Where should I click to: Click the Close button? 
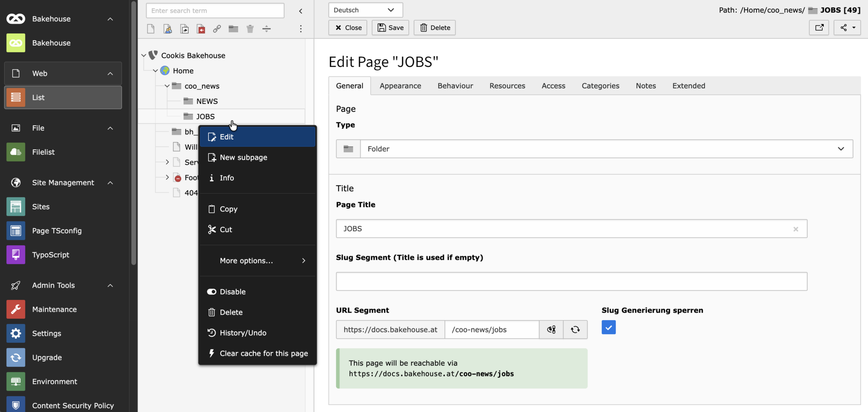click(x=348, y=28)
